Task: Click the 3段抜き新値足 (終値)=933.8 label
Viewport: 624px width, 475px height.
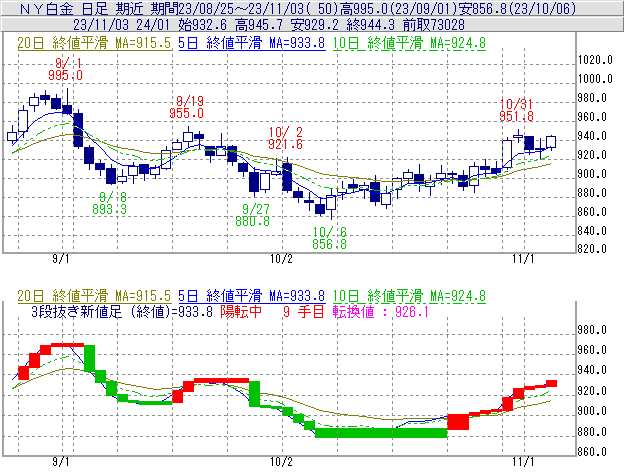Action: [122, 311]
